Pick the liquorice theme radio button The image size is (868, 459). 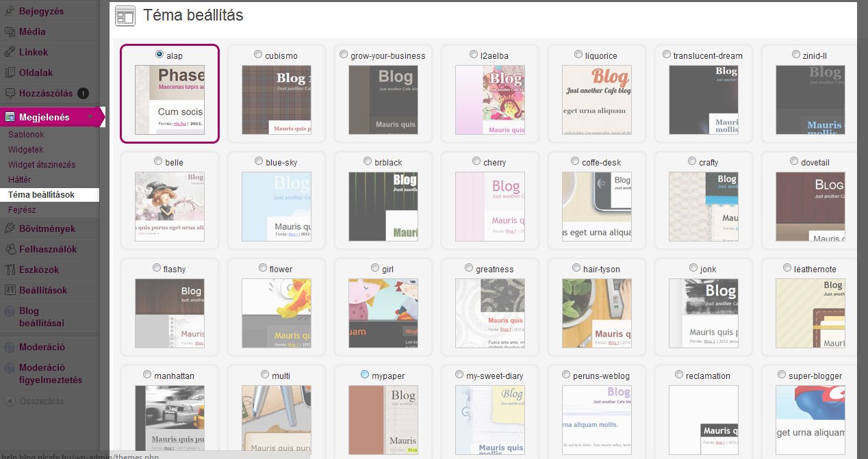coord(578,55)
